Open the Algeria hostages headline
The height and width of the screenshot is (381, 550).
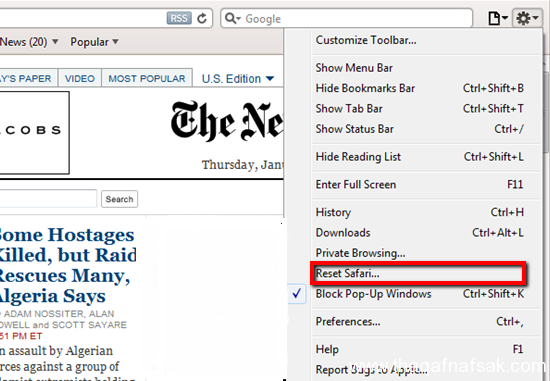(67, 265)
